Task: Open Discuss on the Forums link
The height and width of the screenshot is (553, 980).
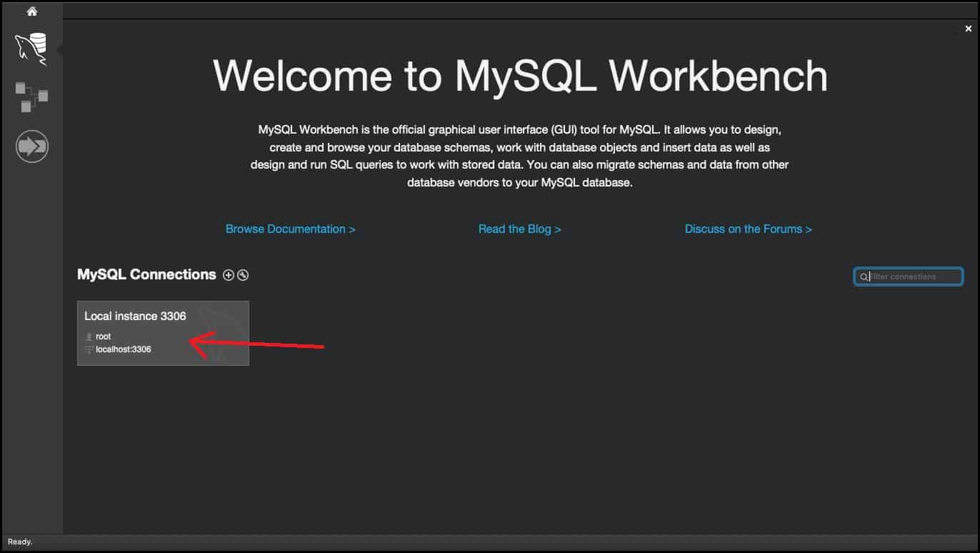Action: (x=749, y=229)
